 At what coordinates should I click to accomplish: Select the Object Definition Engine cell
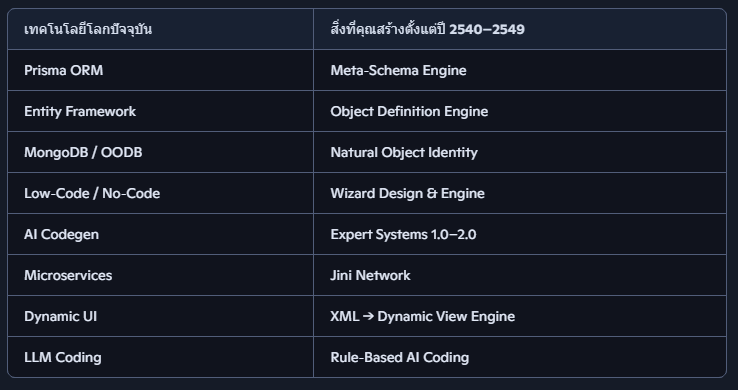[520, 111]
